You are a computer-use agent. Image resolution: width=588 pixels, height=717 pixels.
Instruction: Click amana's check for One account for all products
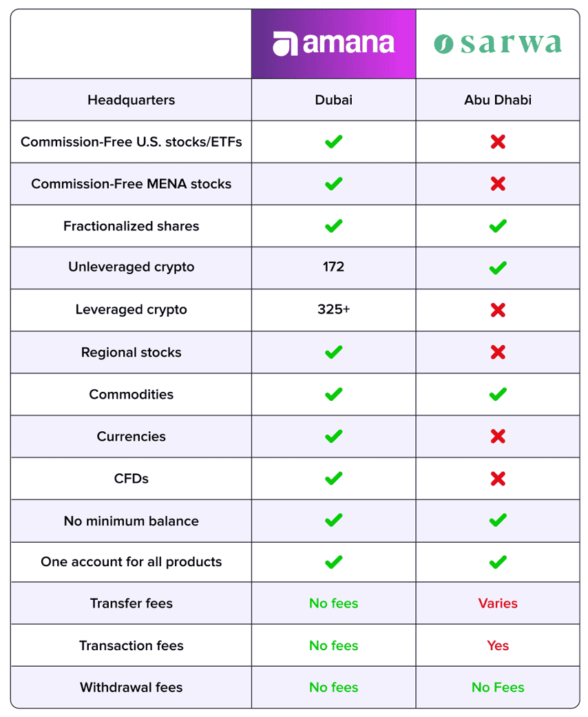click(333, 562)
